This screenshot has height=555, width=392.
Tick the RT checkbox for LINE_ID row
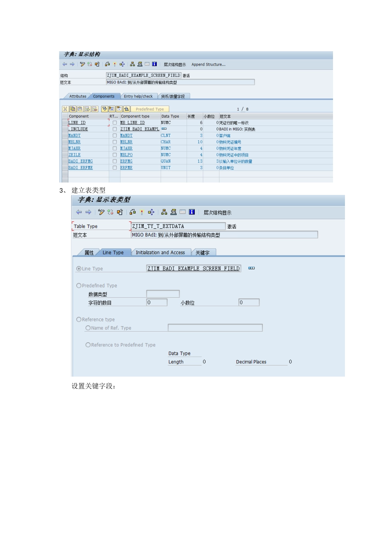click(115, 123)
